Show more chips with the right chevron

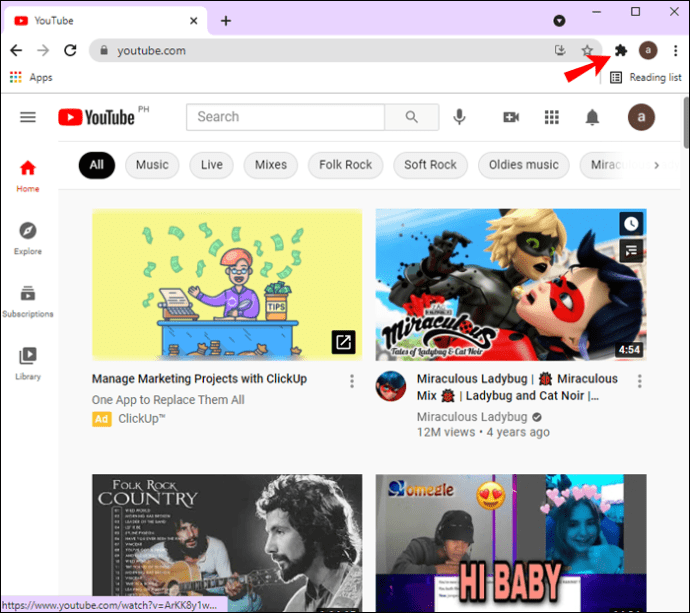[x=657, y=165]
